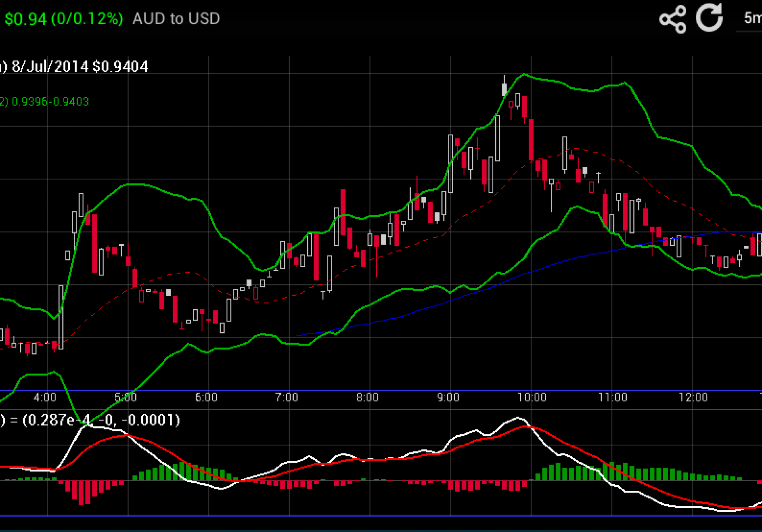Click the green $0.94 price change text
This screenshot has height=532, width=762.
(63, 19)
